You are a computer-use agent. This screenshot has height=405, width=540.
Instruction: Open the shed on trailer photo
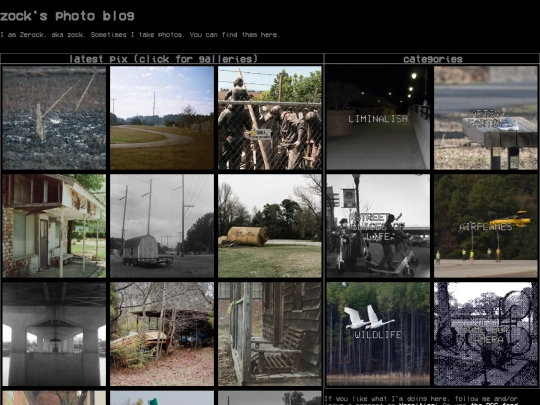[x=162, y=226]
